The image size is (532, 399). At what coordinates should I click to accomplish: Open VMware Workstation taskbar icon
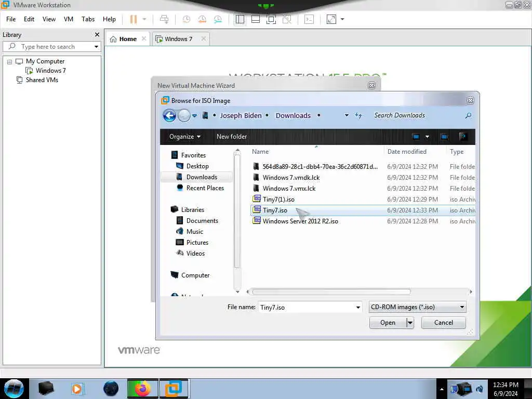tap(174, 389)
